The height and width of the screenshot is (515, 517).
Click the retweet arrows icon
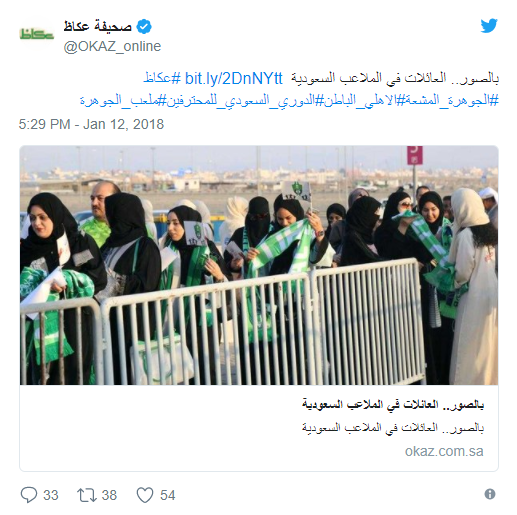click(x=87, y=495)
